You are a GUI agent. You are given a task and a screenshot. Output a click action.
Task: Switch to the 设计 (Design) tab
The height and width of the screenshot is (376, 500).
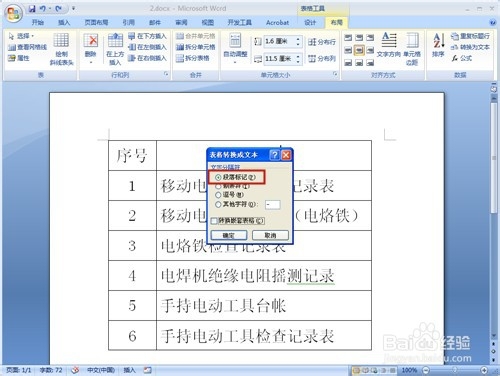(310, 22)
